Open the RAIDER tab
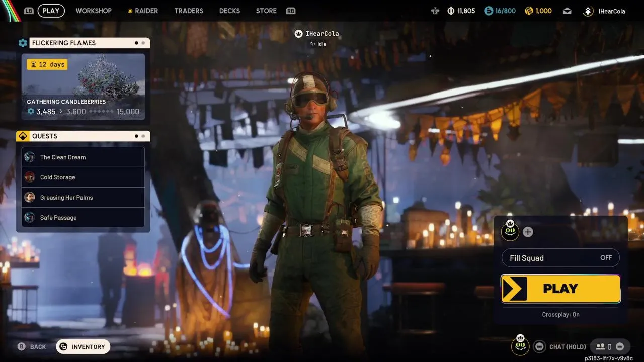The width and height of the screenshot is (644, 362). [x=143, y=11]
